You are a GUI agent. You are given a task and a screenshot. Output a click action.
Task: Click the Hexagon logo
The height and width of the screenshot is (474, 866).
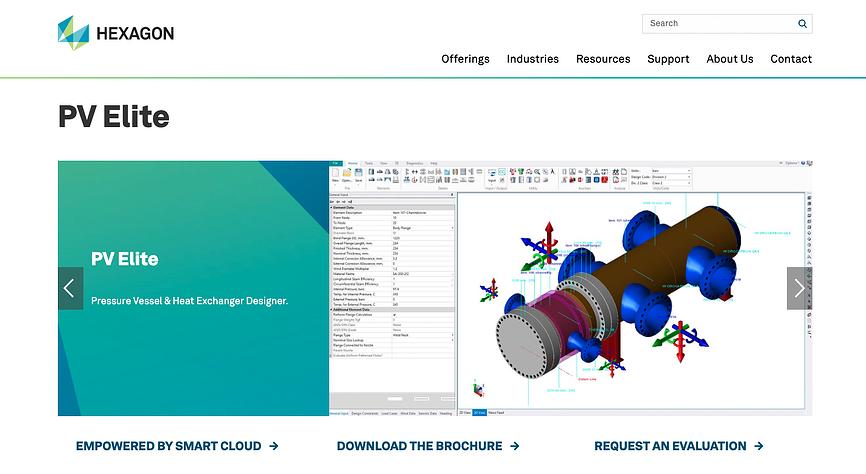(x=116, y=33)
